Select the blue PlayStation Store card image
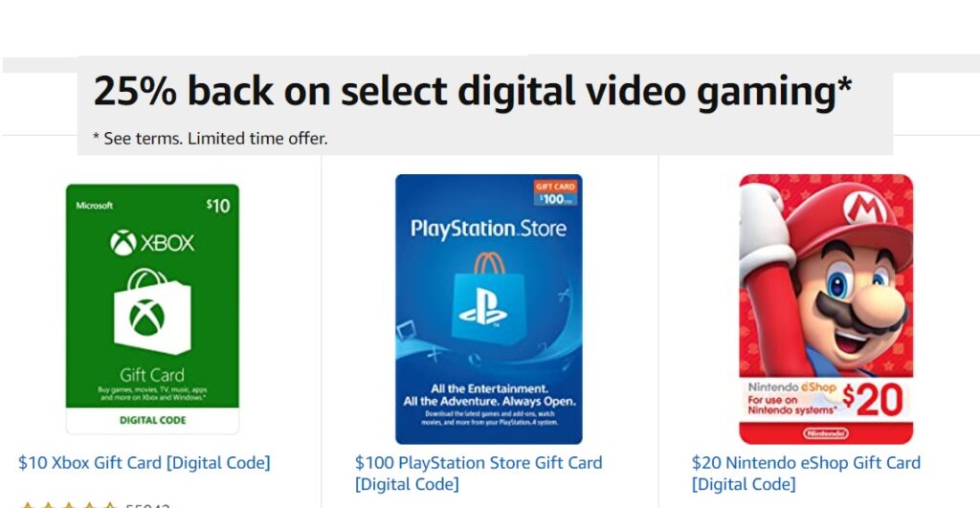 pos(489,309)
